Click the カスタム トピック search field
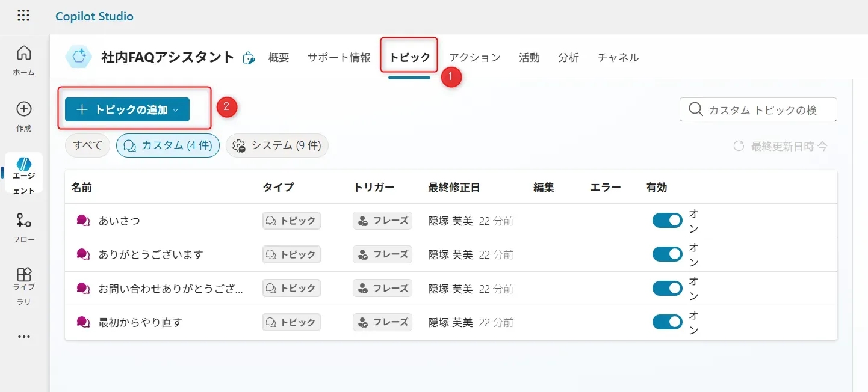This screenshot has height=392, width=868. (763, 109)
